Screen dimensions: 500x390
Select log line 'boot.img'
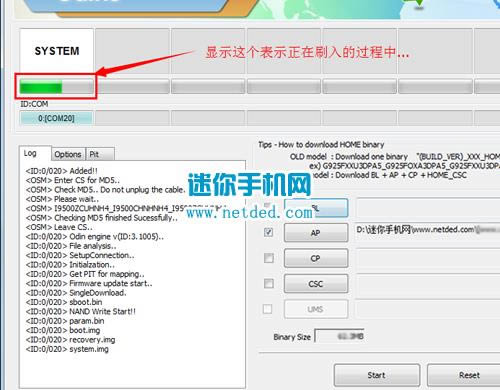[x=63, y=330]
